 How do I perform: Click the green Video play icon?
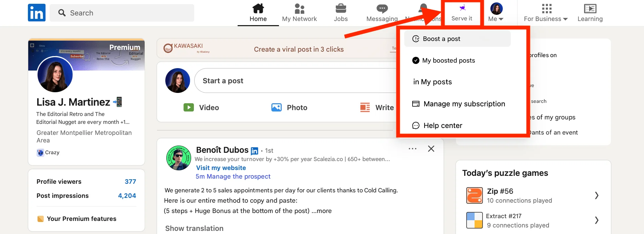coord(188,107)
